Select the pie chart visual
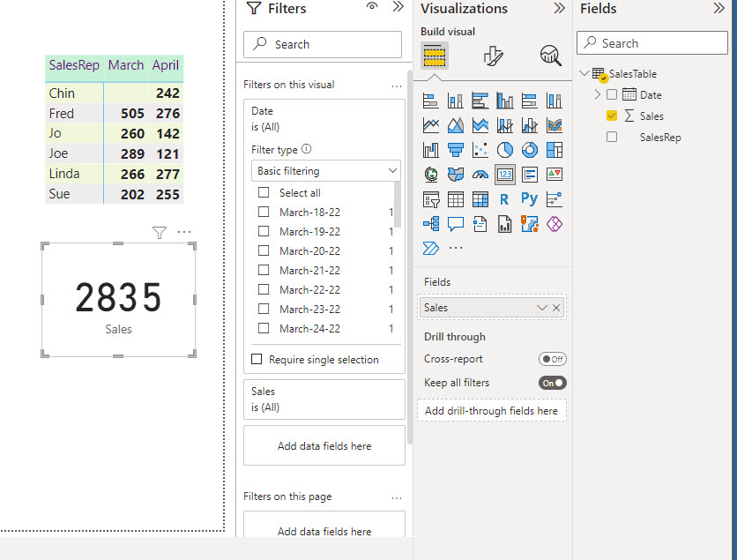Viewport: 737px width, 560px height. click(x=505, y=150)
